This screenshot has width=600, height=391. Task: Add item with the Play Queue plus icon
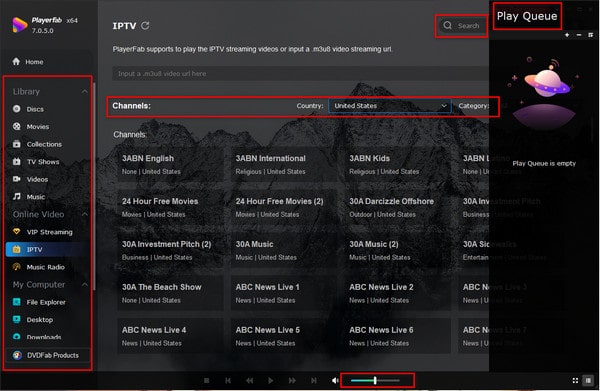[567, 35]
